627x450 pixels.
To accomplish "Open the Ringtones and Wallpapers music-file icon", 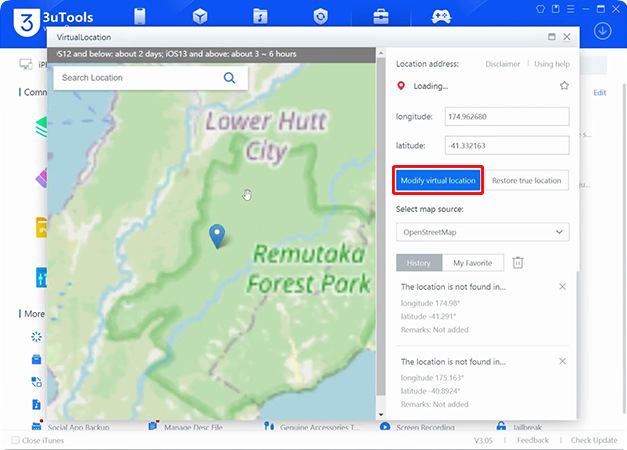I will tap(260, 16).
